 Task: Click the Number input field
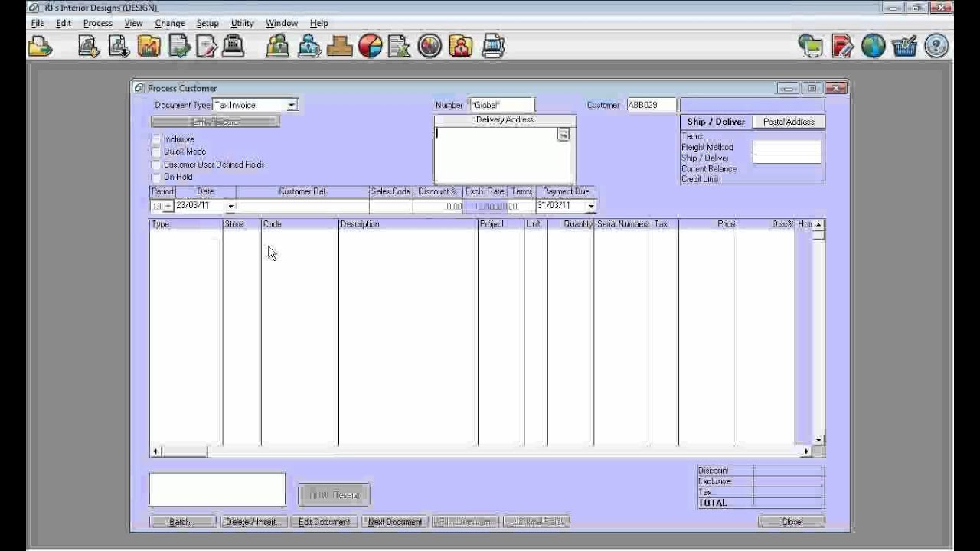point(502,105)
